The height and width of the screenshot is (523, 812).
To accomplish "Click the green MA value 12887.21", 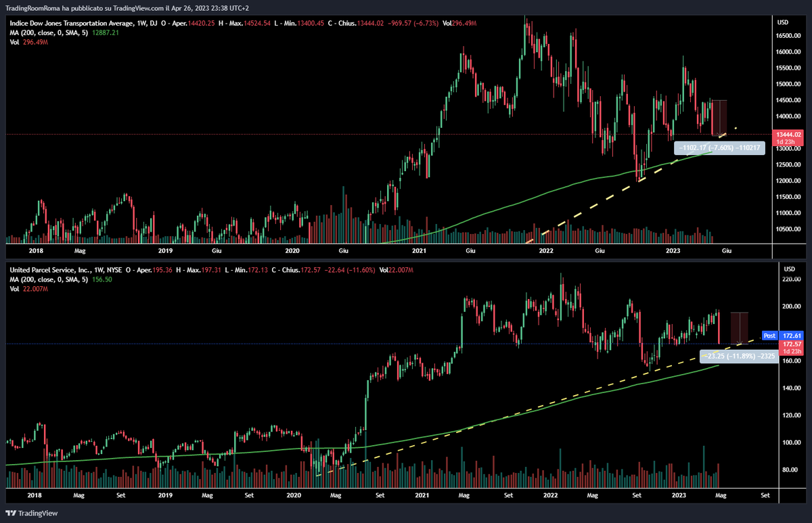I will click(x=104, y=32).
